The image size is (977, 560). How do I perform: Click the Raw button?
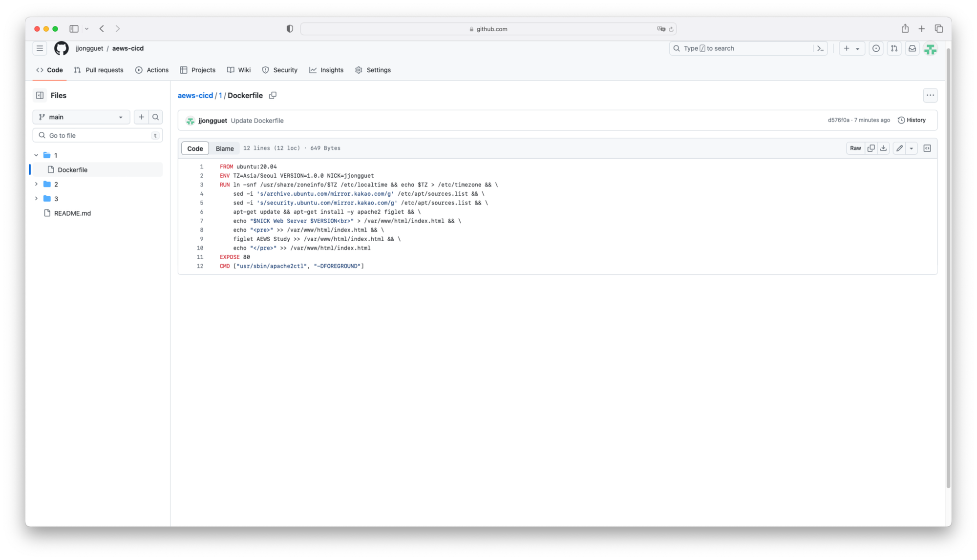(855, 148)
